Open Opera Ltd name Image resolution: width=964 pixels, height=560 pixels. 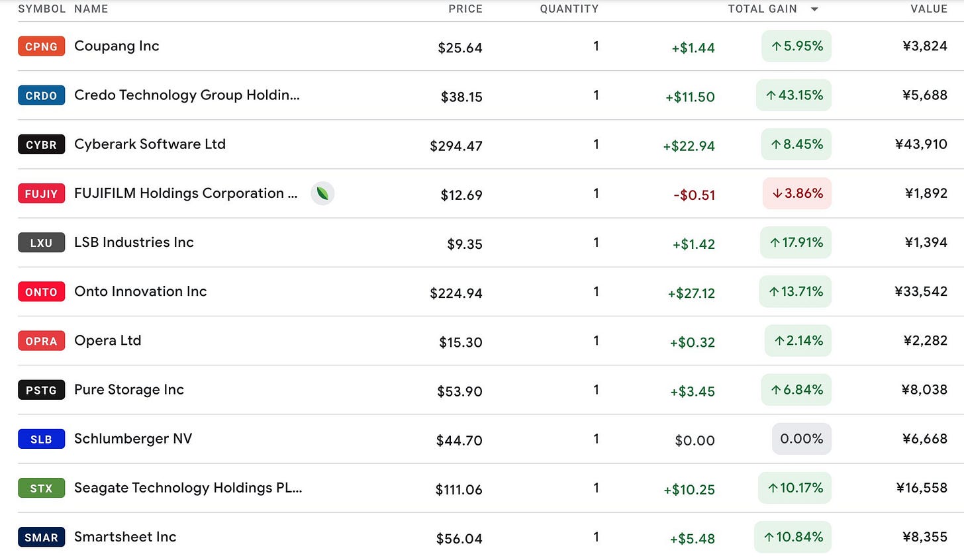(x=107, y=341)
